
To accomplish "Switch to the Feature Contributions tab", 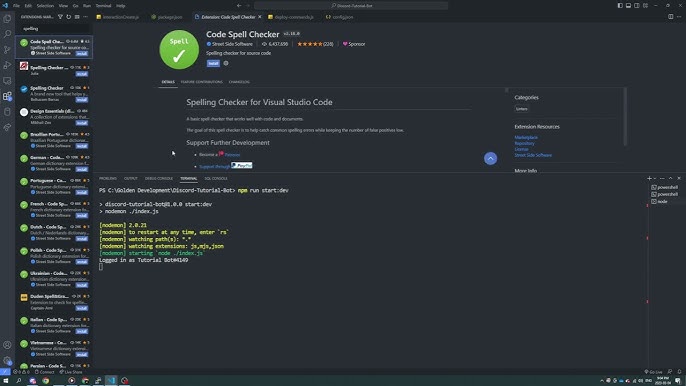I will [202, 82].
